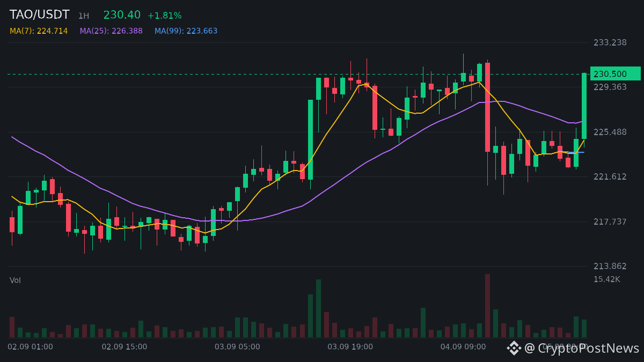The image size is (644, 362).
Task: Select the TAO/USDT pair title
Action: [x=40, y=15]
